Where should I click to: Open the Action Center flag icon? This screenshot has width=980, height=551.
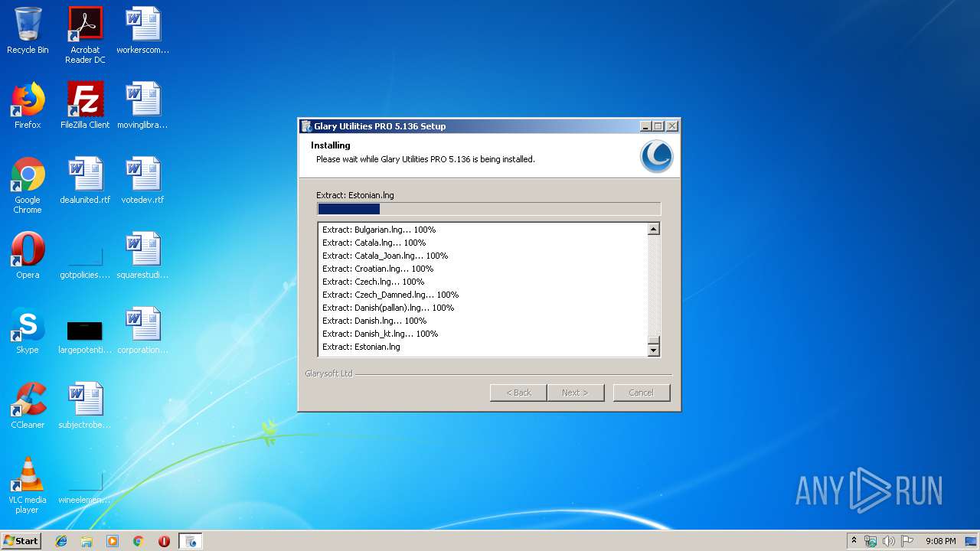click(907, 541)
